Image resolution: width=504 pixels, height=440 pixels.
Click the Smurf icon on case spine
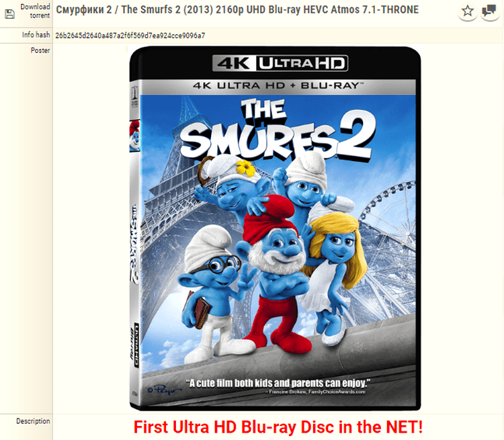(x=134, y=136)
